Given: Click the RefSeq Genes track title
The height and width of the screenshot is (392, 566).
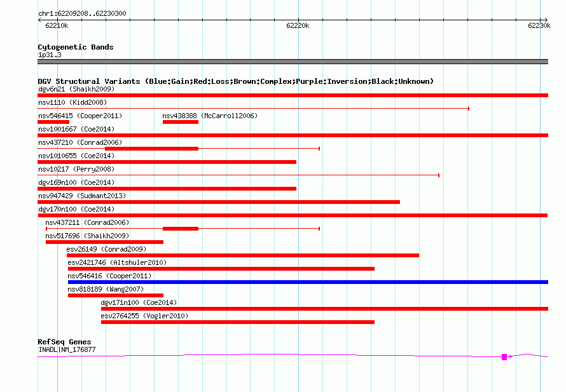Looking at the screenshot, I should (x=64, y=342).
